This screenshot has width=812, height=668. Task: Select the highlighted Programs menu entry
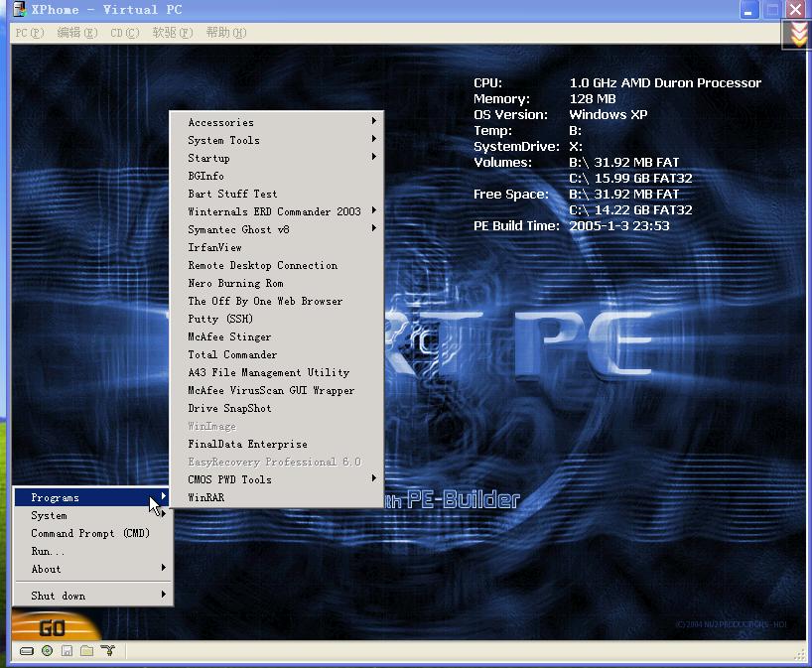(x=92, y=497)
